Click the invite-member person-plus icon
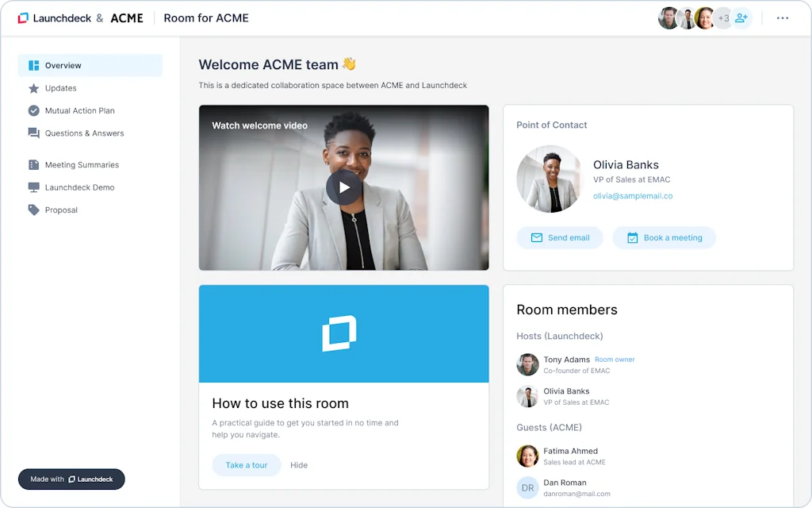 pyautogui.click(x=742, y=17)
